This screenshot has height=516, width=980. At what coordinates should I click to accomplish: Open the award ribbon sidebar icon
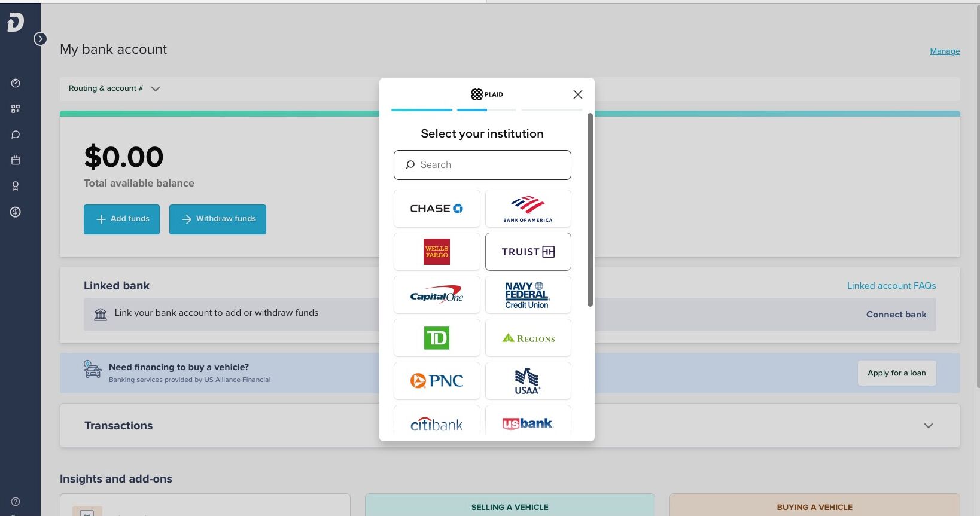(x=16, y=186)
